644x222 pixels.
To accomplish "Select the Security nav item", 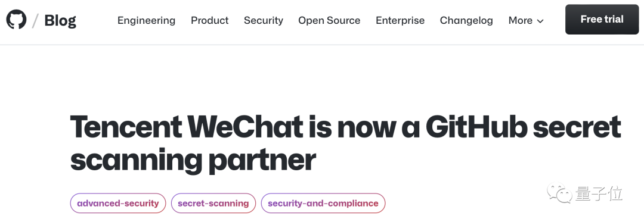I will [264, 20].
